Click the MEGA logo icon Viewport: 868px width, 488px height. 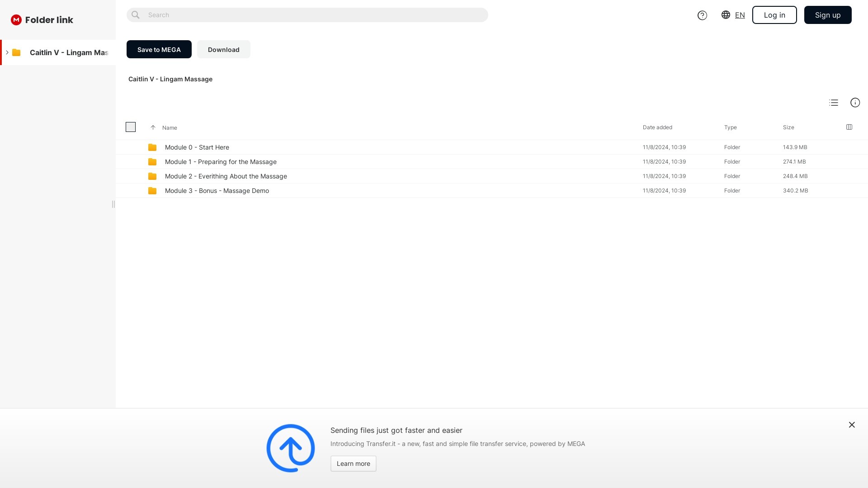click(16, 20)
